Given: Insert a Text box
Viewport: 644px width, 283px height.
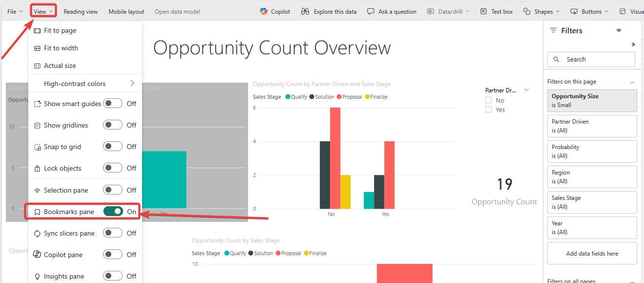Looking at the screenshot, I should coord(496,11).
